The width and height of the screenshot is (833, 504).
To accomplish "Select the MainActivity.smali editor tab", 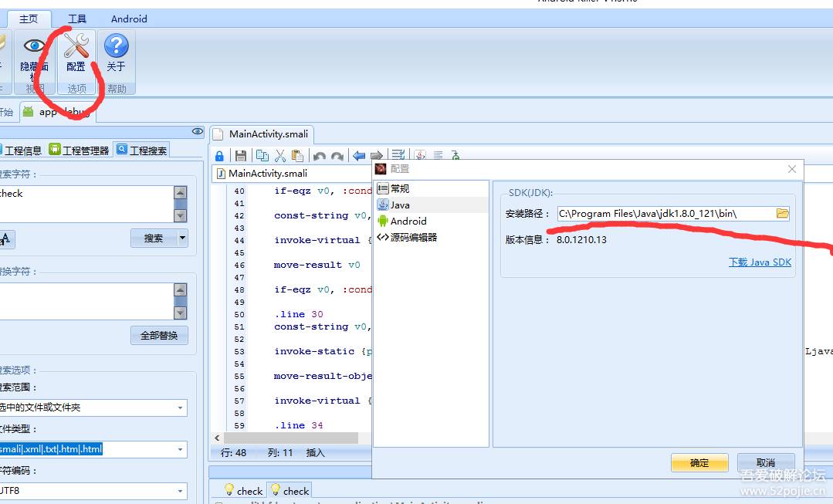I will (x=262, y=134).
